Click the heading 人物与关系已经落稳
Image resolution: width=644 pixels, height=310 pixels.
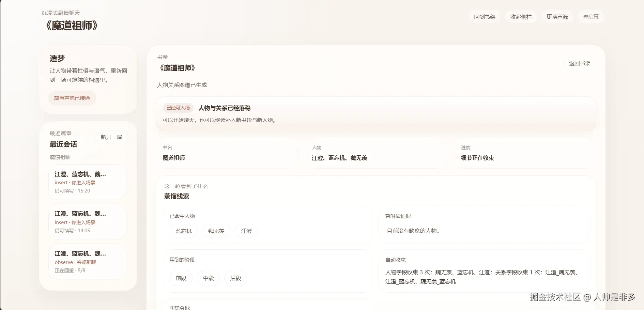225,108
